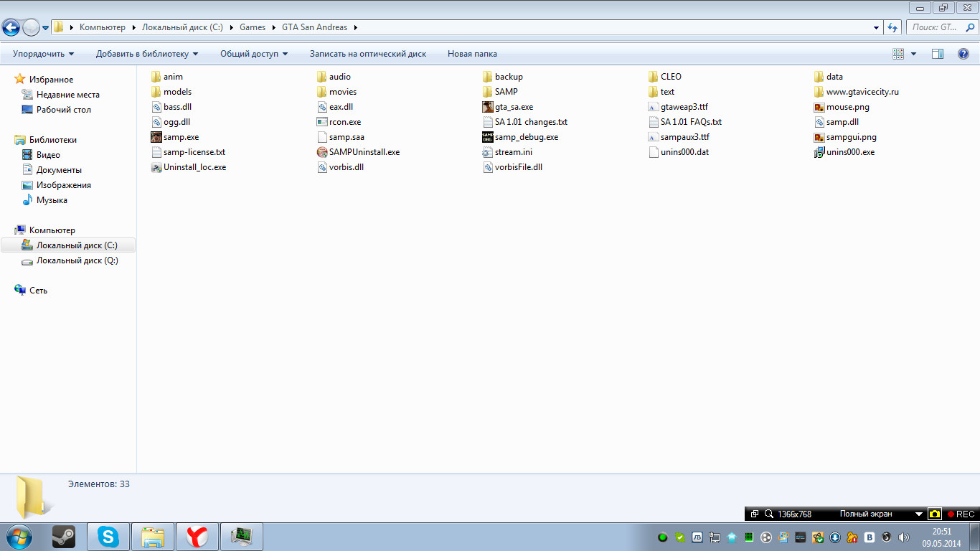Toggle the preview pane button
Image resolution: width=980 pixels, height=551 pixels.
click(x=938, y=54)
